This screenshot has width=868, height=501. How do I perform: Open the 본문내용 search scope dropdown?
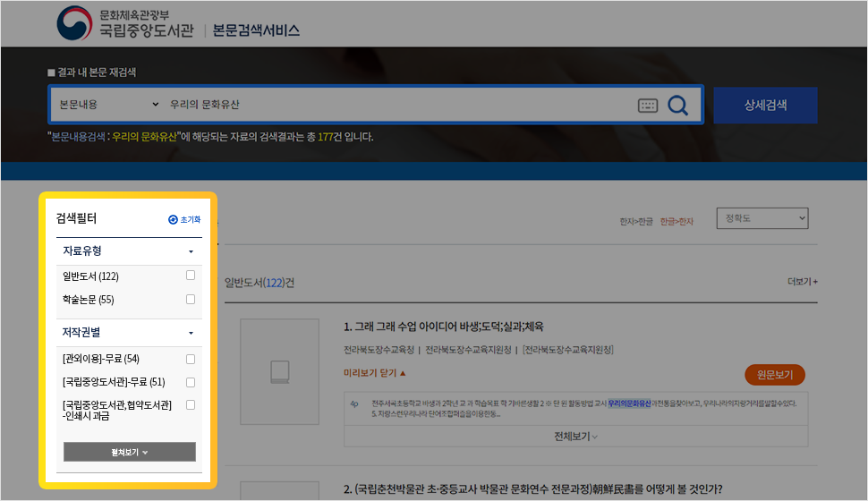click(x=107, y=105)
